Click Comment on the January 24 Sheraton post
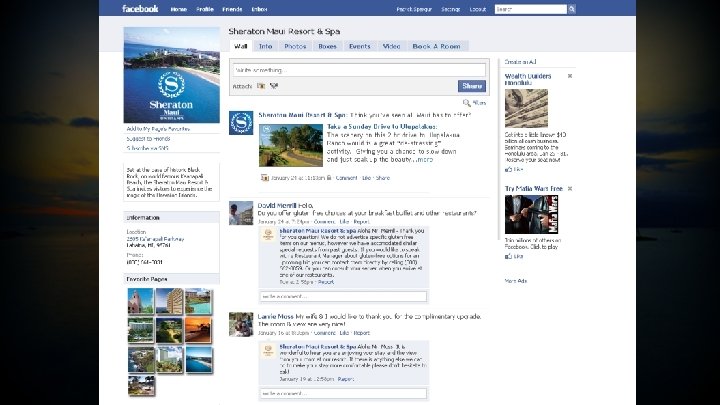Image resolution: width=720 pixels, height=405 pixels. point(346,178)
